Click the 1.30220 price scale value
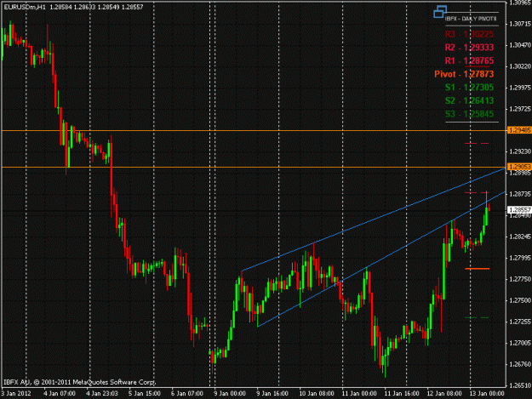This screenshot has width=532, height=399. coord(520,66)
